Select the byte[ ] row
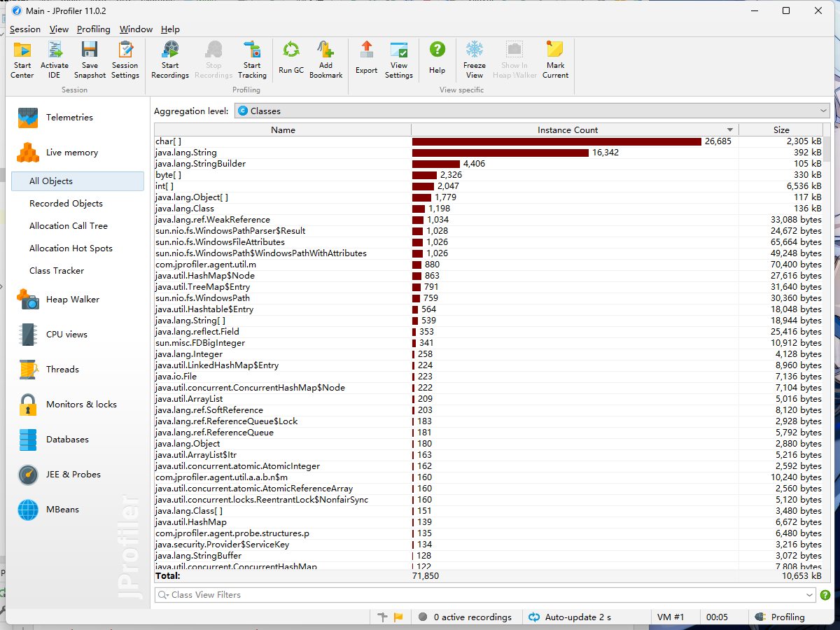Image resolution: width=840 pixels, height=630 pixels. coord(489,175)
